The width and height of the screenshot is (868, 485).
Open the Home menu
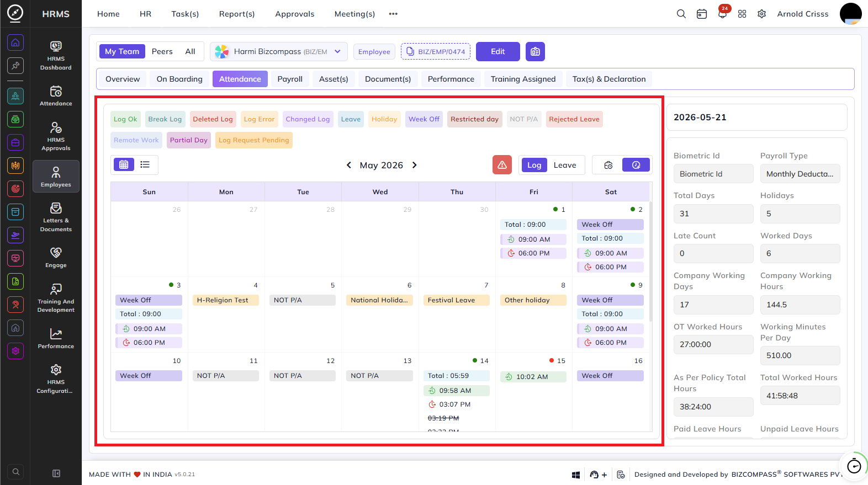(x=108, y=14)
